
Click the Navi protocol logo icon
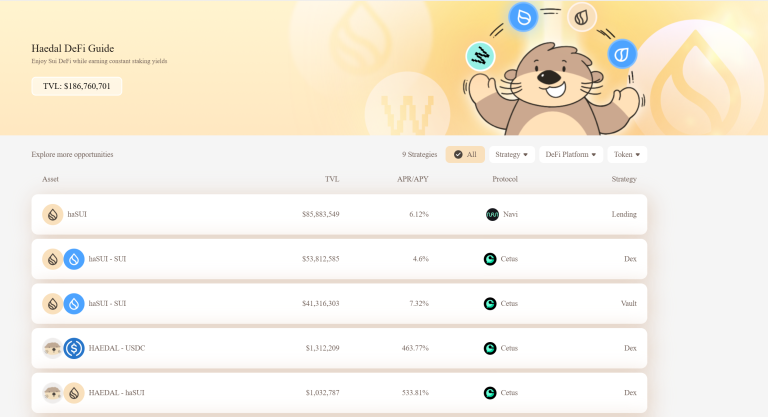(x=491, y=214)
